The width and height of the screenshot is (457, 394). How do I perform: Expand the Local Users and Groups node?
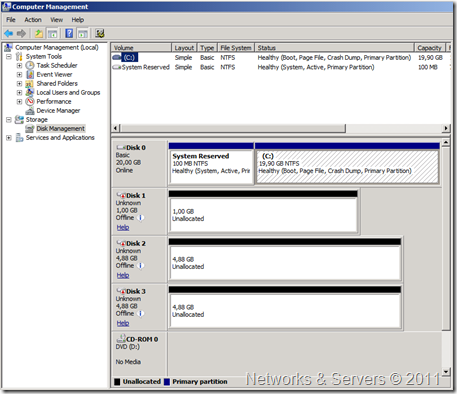[19, 92]
